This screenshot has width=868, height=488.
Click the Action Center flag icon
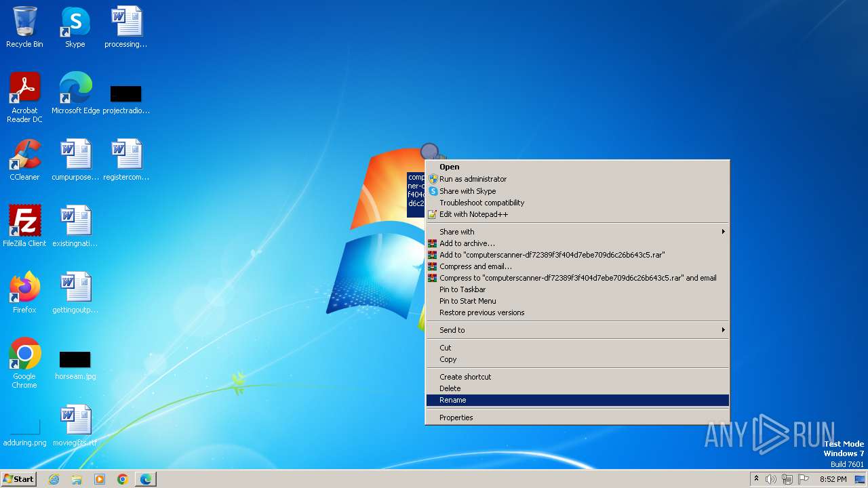click(x=804, y=479)
